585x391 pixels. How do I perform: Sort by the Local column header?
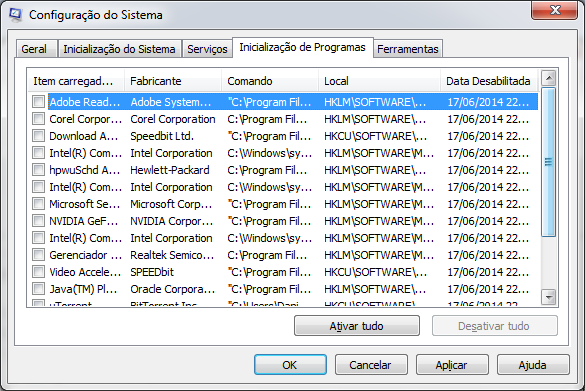[380, 81]
